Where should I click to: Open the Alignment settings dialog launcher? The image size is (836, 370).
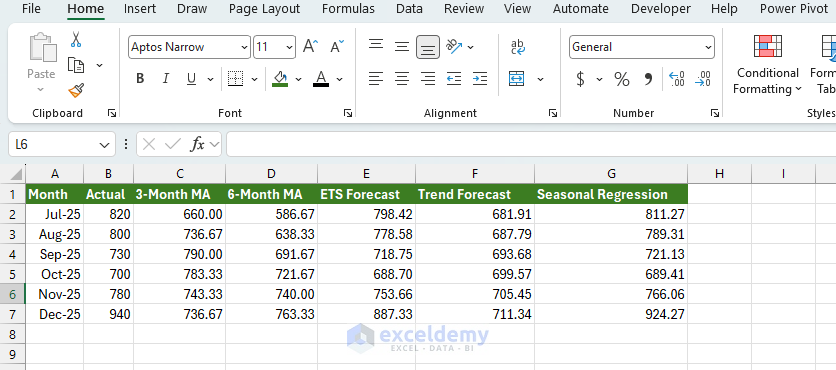553,113
